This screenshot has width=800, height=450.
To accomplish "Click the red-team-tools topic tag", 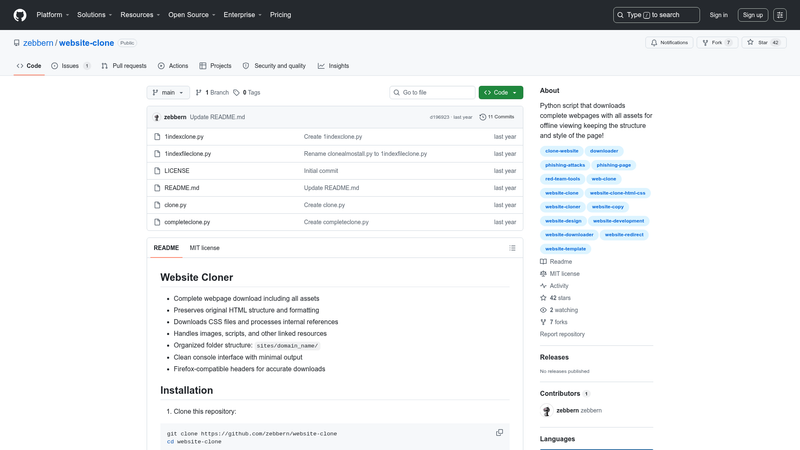I will pos(562,179).
